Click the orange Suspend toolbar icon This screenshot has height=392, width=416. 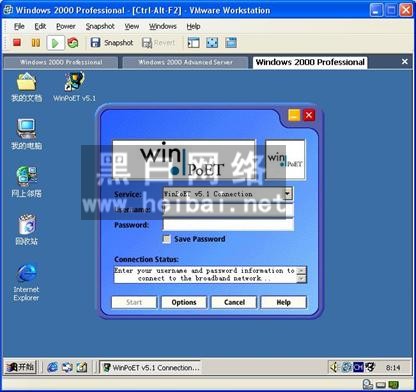(36, 43)
